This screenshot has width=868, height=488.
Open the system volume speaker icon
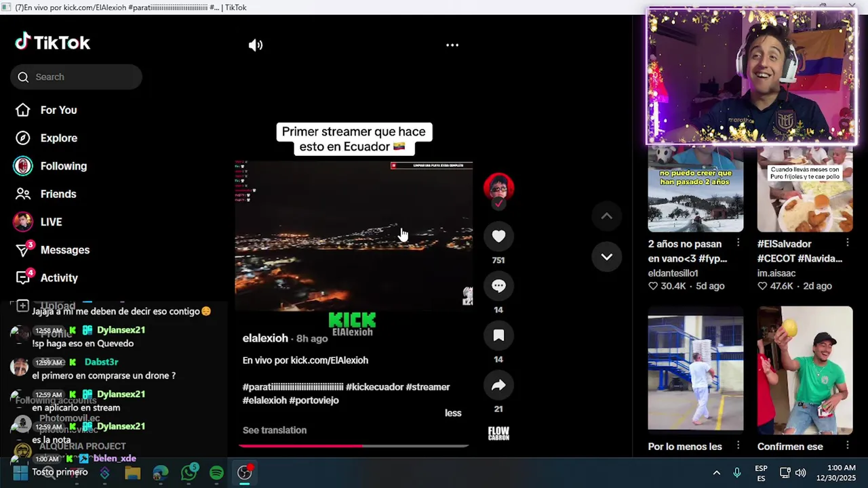click(800, 472)
